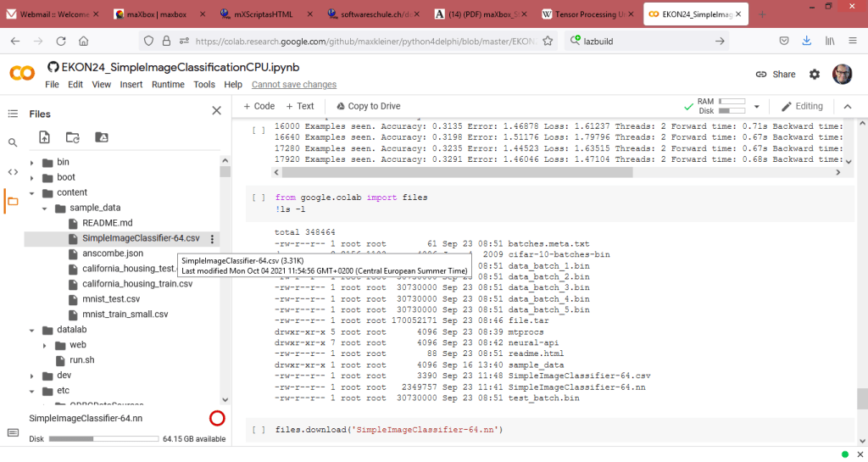Click the Copy to Drive button
The height and width of the screenshot is (462, 868).
point(368,106)
